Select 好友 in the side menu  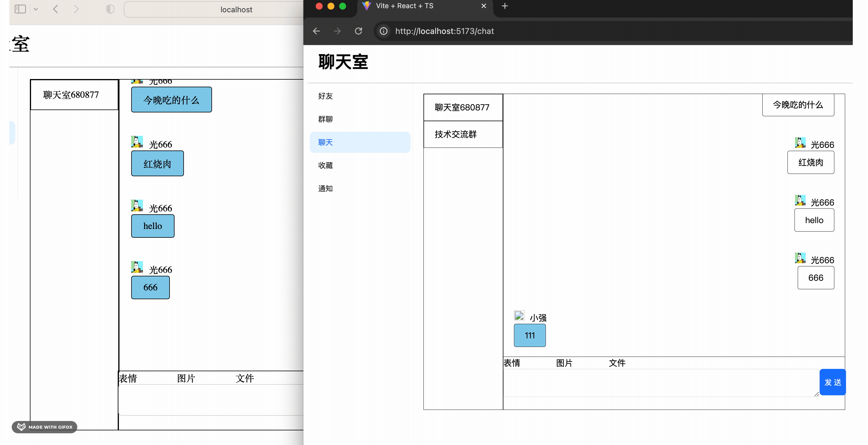tap(325, 96)
